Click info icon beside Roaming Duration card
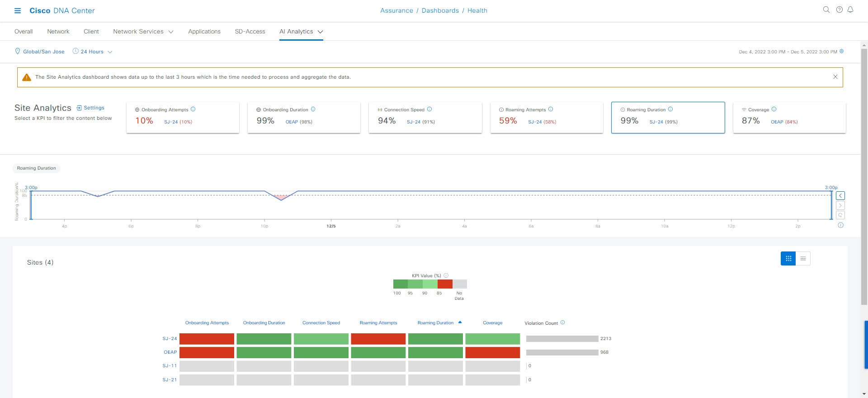The image size is (868, 398). (670, 109)
